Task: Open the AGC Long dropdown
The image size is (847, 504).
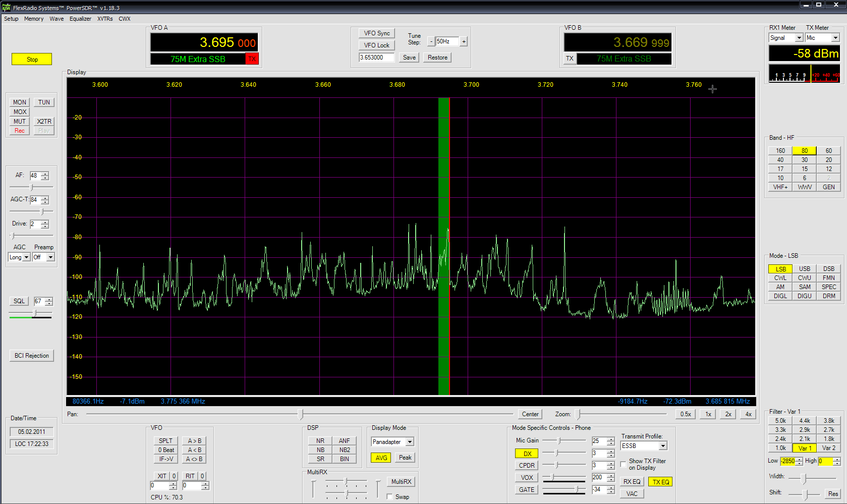Action: (x=26, y=257)
